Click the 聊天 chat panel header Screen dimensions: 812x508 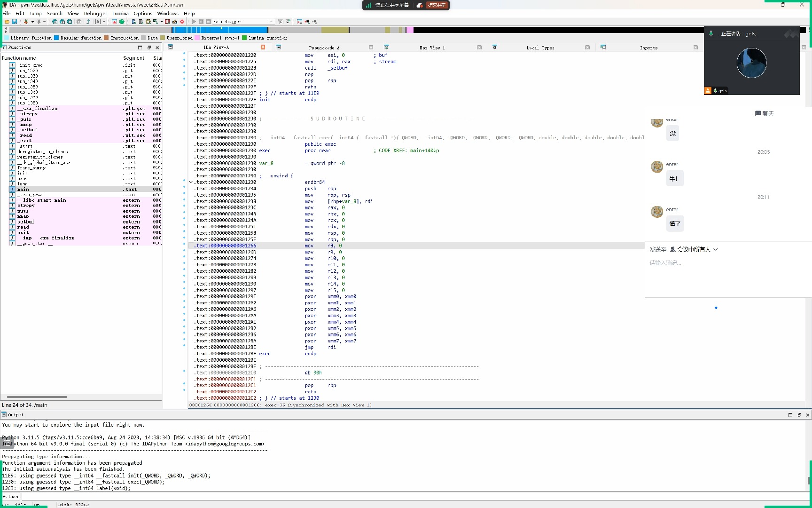click(x=764, y=113)
